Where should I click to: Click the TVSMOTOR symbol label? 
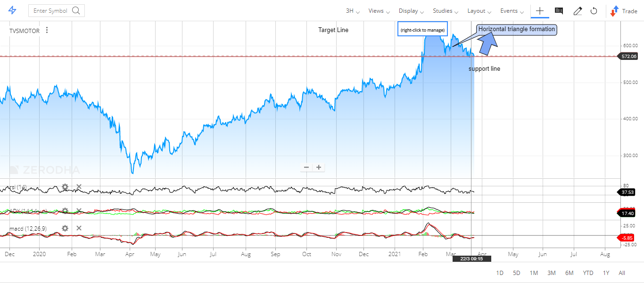(25, 31)
